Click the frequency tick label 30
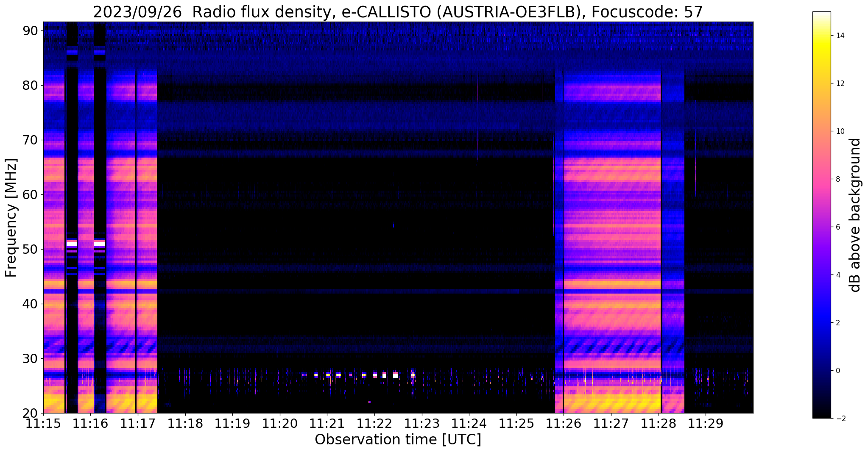 click(31, 358)
